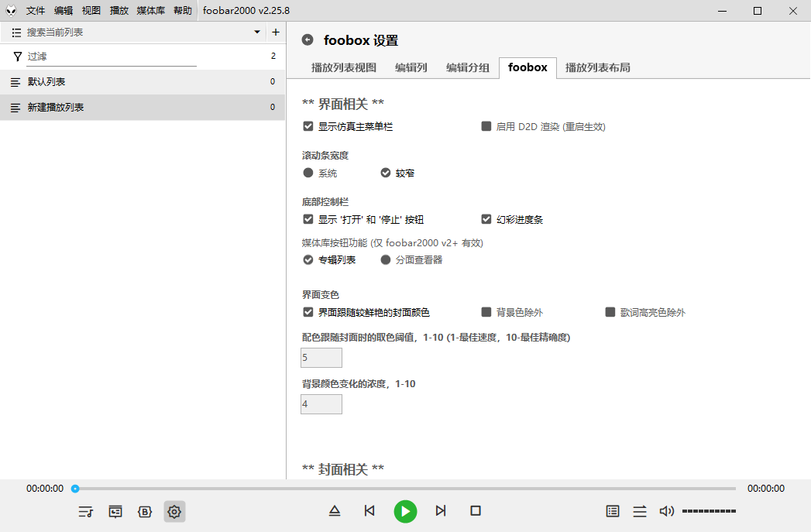Click the ** 封面相关 ** heading
811x532 pixels.
coord(343,469)
